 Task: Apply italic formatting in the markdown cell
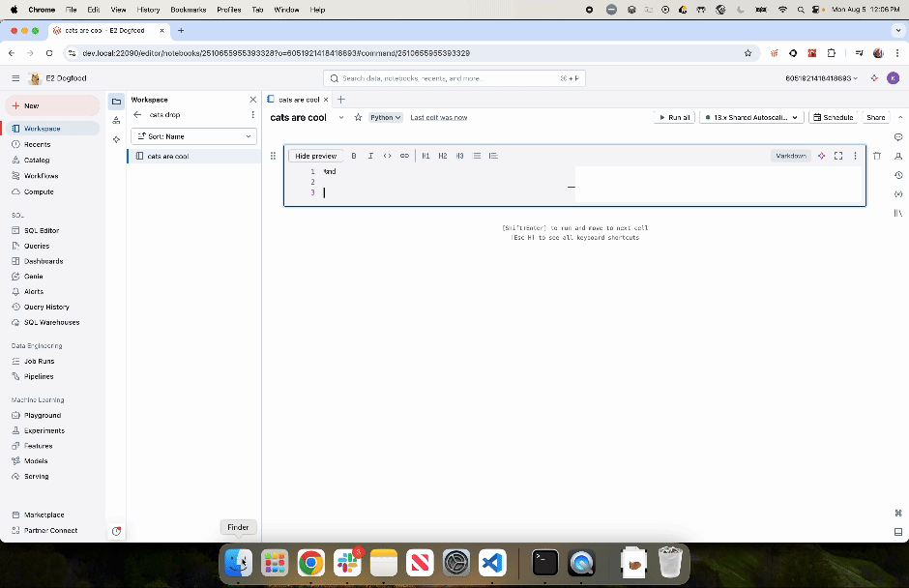[x=370, y=156]
